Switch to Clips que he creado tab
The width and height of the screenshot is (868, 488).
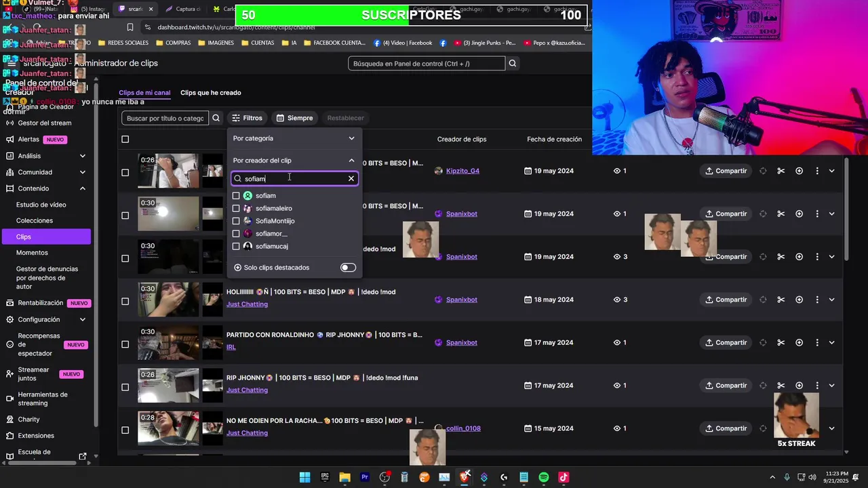(210, 93)
